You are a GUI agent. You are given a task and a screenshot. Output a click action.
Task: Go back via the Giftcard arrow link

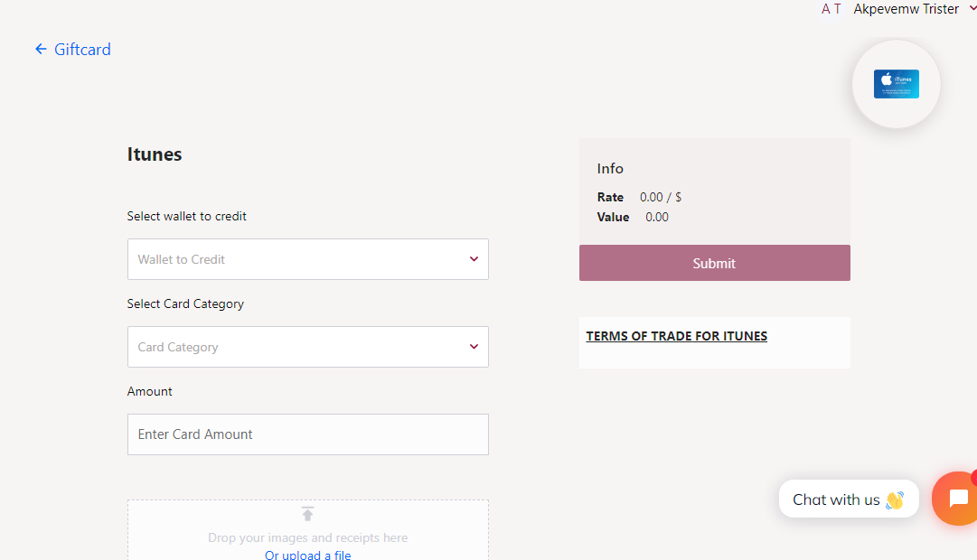coord(73,49)
